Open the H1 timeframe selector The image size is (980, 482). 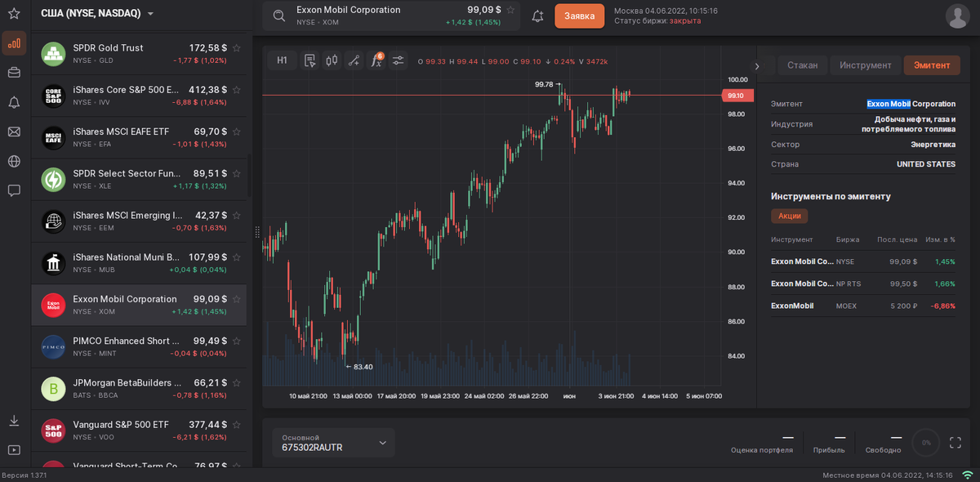coord(282,60)
